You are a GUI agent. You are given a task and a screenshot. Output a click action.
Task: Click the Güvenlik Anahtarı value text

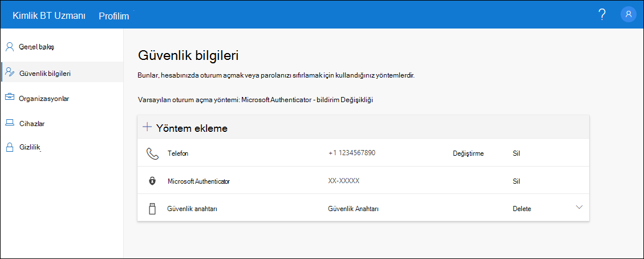click(x=353, y=209)
